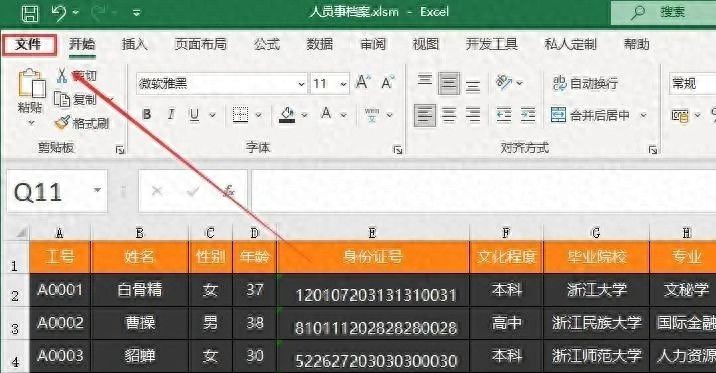716x373 pixels.
Task: Click the 粘贴 paste clipboard icon
Action: (x=31, y=83)
